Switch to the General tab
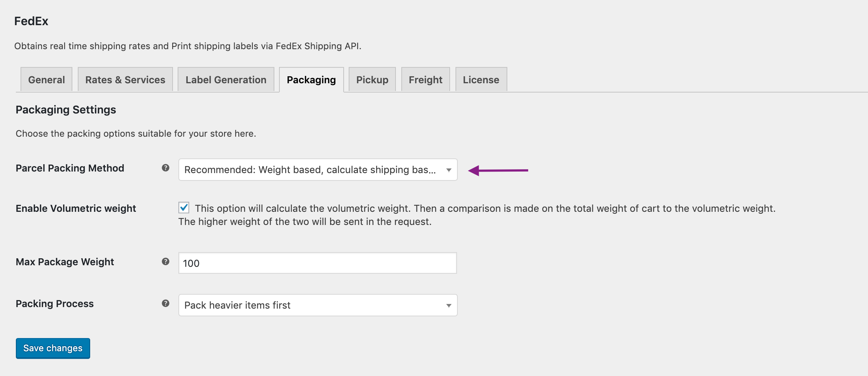Image resolution: width=868 pixels, height=376 pixels. (x=46, y=80)
